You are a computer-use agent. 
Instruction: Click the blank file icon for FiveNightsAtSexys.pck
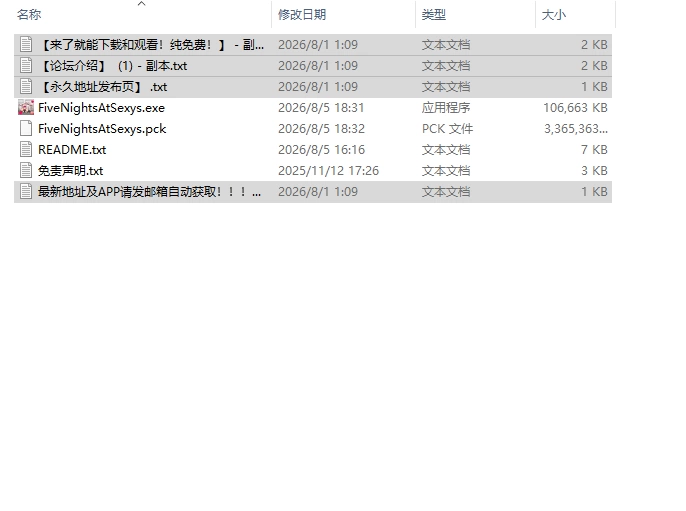coord(26,129)
